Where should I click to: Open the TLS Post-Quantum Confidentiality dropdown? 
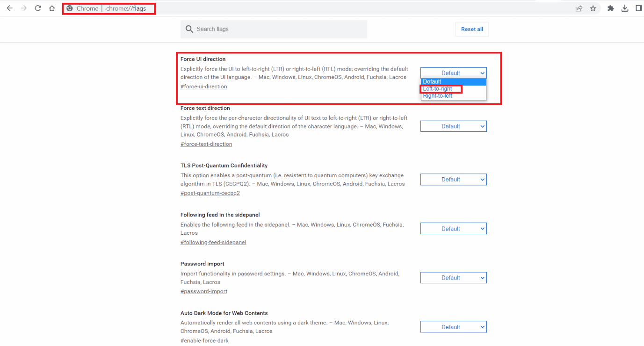tap(453, 180)
